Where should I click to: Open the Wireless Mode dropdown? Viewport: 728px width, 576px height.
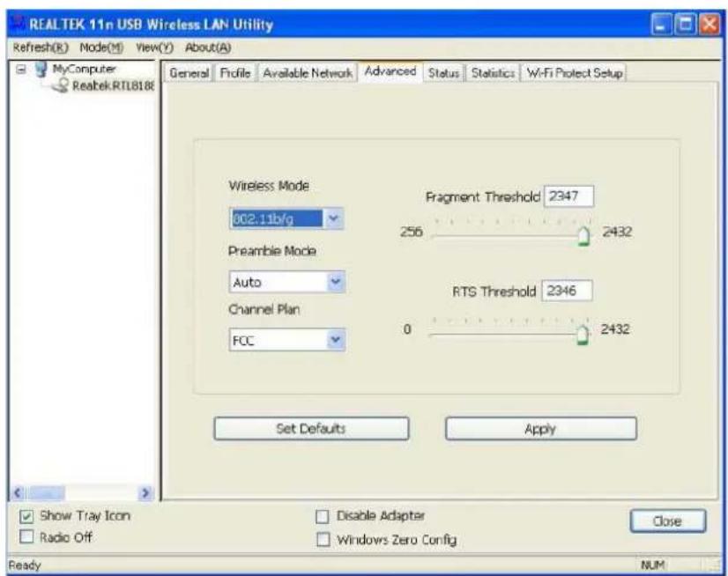point(333,218)
